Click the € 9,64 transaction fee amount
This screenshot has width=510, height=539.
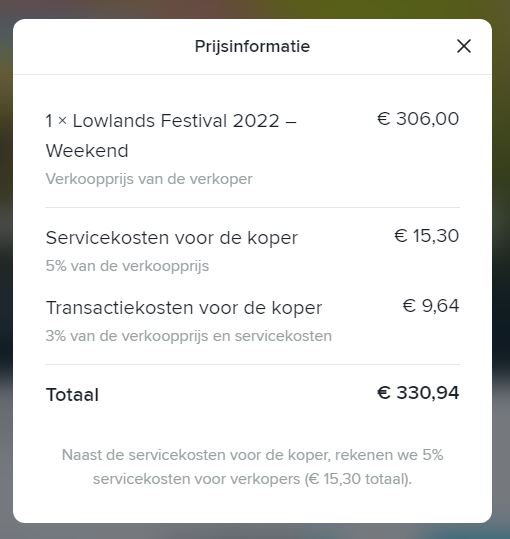click(x=431, y=306)
